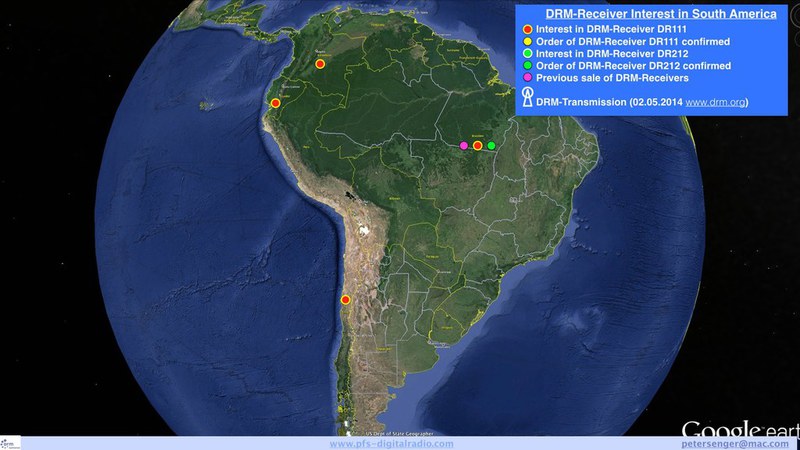Click the red DR111 marker in Colombia
This screenshot has height=450, width=800.
pos(320,64)
